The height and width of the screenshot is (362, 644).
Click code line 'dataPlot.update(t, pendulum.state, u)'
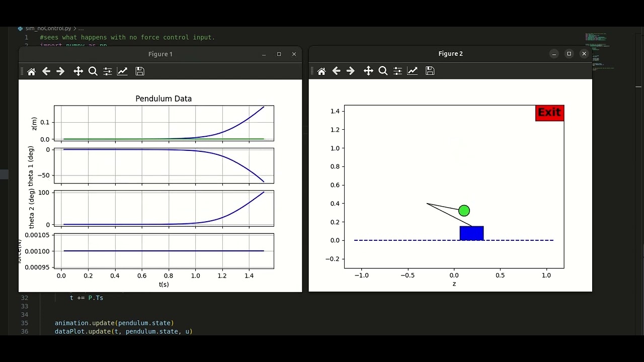[124, 331]
